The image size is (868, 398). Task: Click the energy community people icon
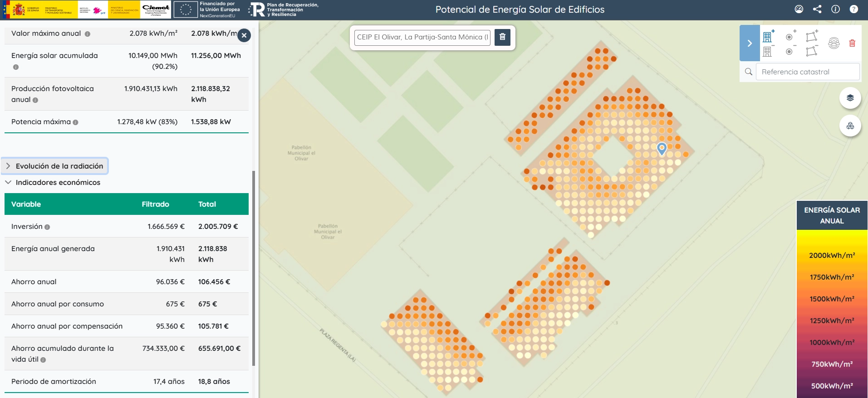coord(834,44)
